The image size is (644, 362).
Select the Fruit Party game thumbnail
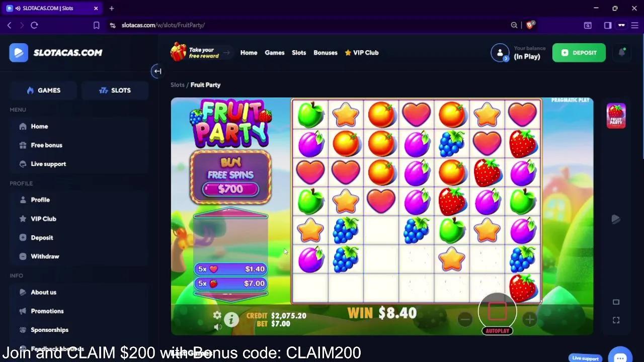(x=616, y=116)
